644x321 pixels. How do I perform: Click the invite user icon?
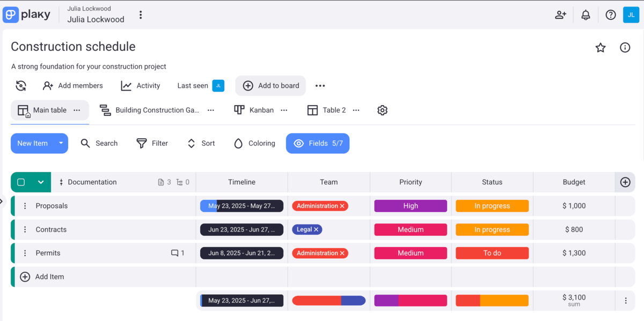pos(560,15)
